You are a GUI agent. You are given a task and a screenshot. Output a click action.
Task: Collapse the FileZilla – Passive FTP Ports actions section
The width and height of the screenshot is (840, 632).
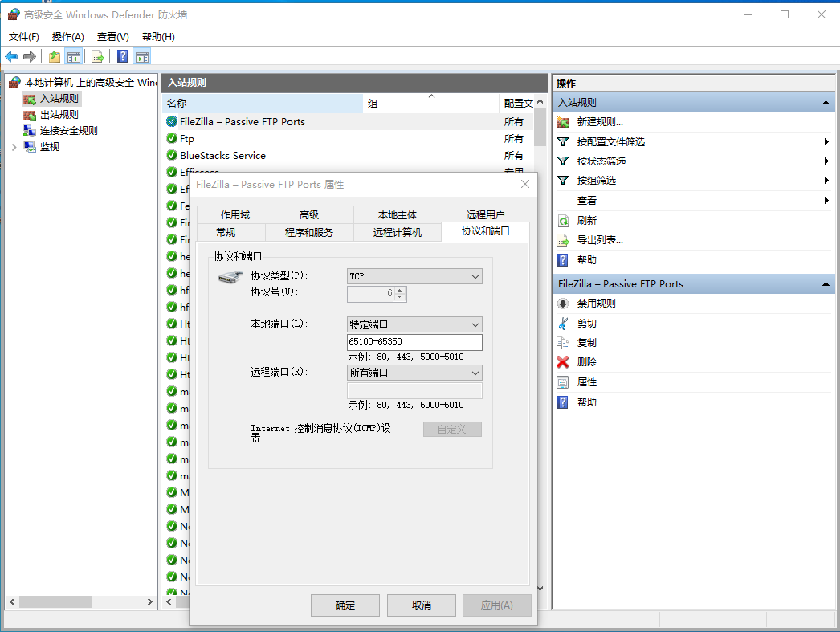826,283
